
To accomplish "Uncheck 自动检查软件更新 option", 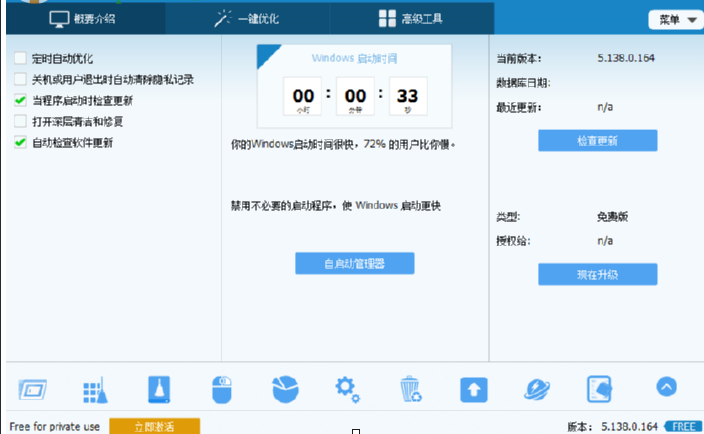I will click(20, 142).
